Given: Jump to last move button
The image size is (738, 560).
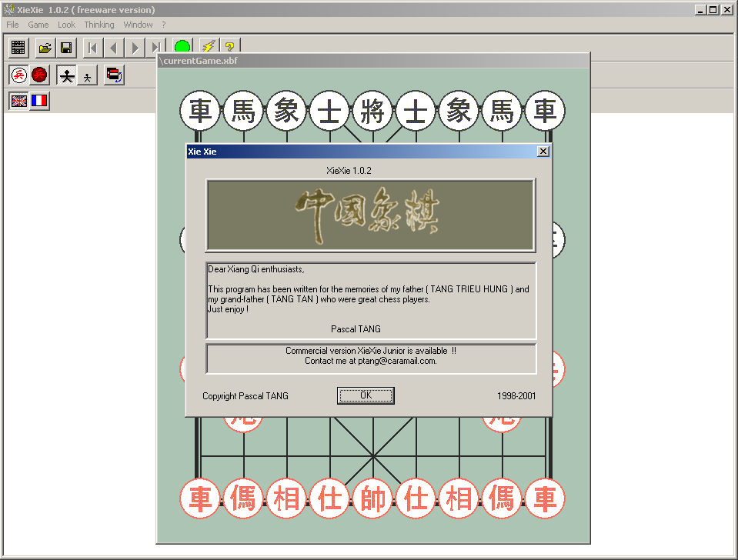Looking at the screenshot, I should pyautogui.click(x=155, y=46).
